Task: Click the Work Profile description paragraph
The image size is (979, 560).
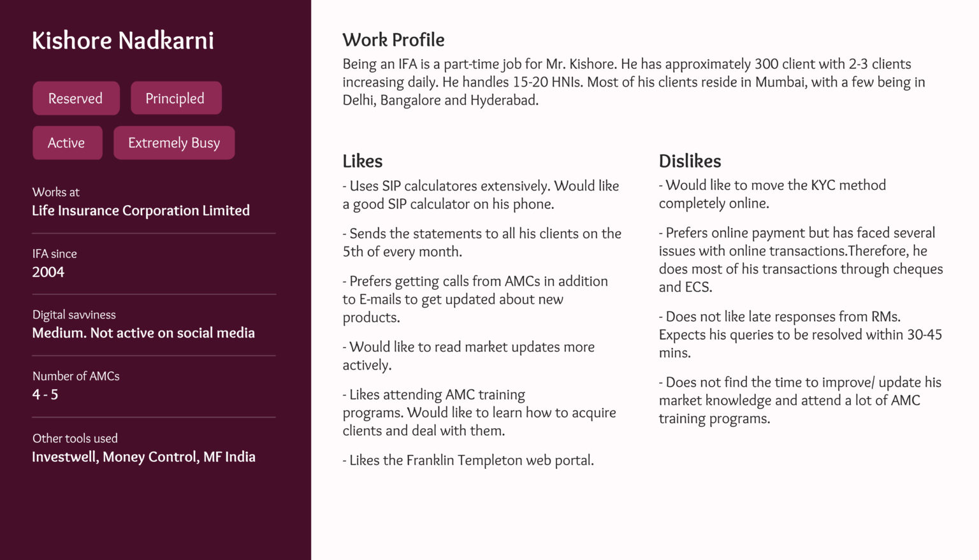Action: point(634,82)
